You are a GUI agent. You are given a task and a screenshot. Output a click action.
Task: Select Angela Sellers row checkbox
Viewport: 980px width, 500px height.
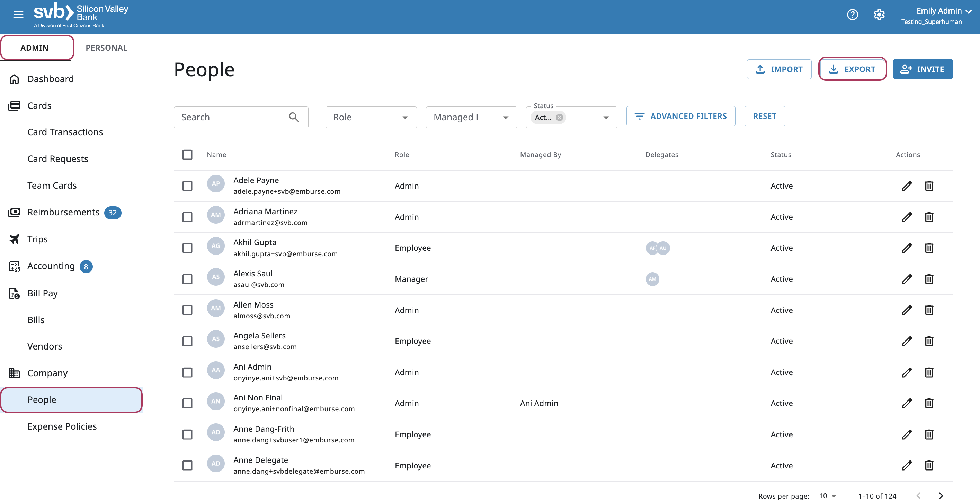point(187,341)
